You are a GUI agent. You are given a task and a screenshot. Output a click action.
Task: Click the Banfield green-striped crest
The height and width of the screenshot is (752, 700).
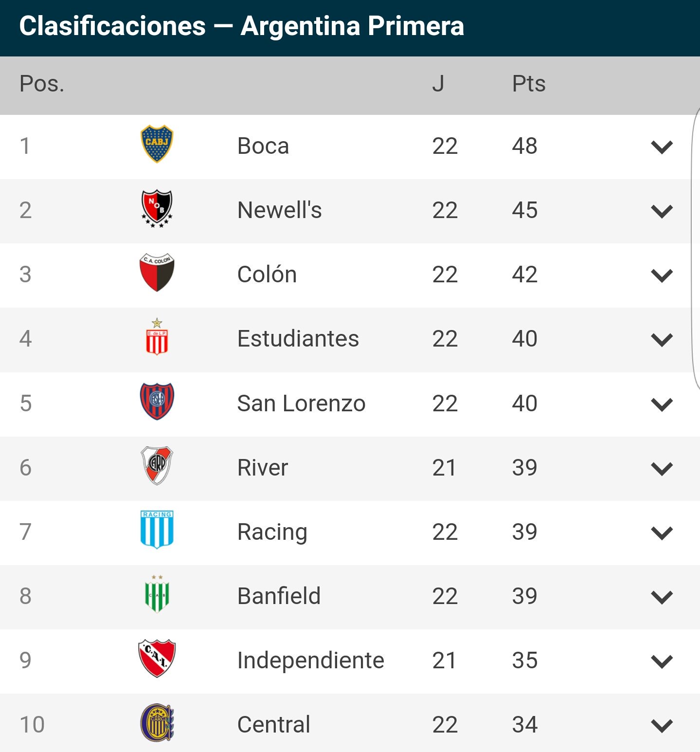tap(157, 594)
